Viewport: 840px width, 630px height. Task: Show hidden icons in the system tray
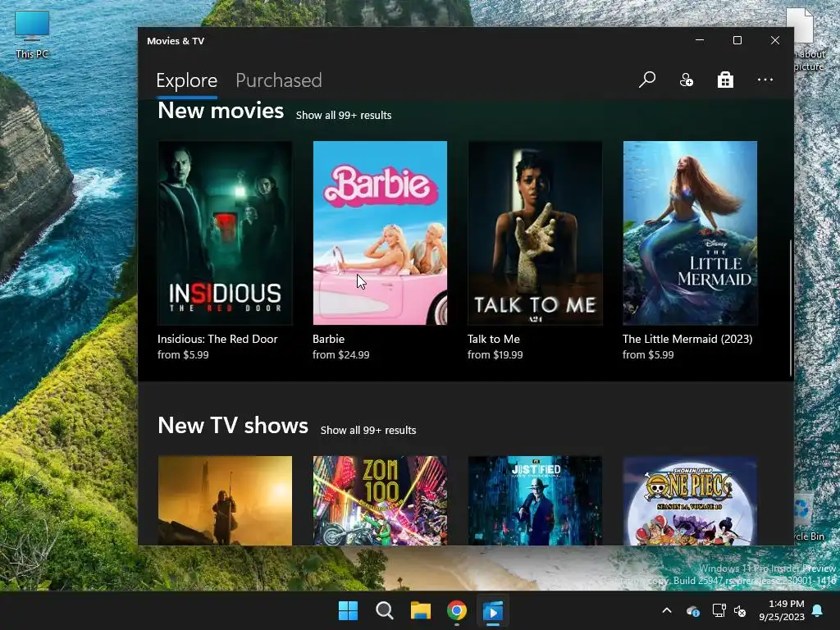click(x=667, y=610)
